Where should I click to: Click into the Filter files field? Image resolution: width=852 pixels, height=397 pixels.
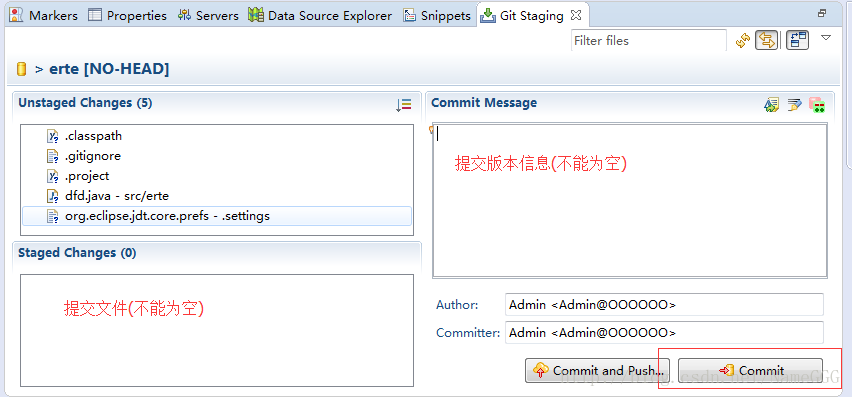click(x=649, y=41)
